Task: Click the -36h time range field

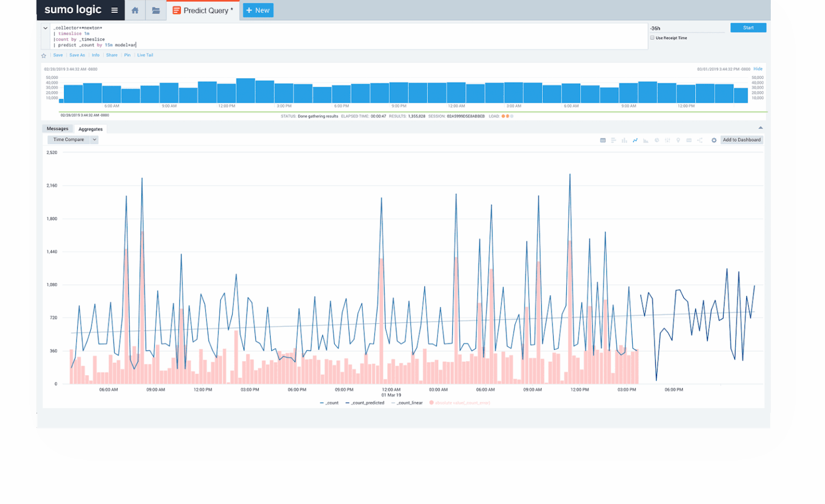Action: [x=687, y=28]
